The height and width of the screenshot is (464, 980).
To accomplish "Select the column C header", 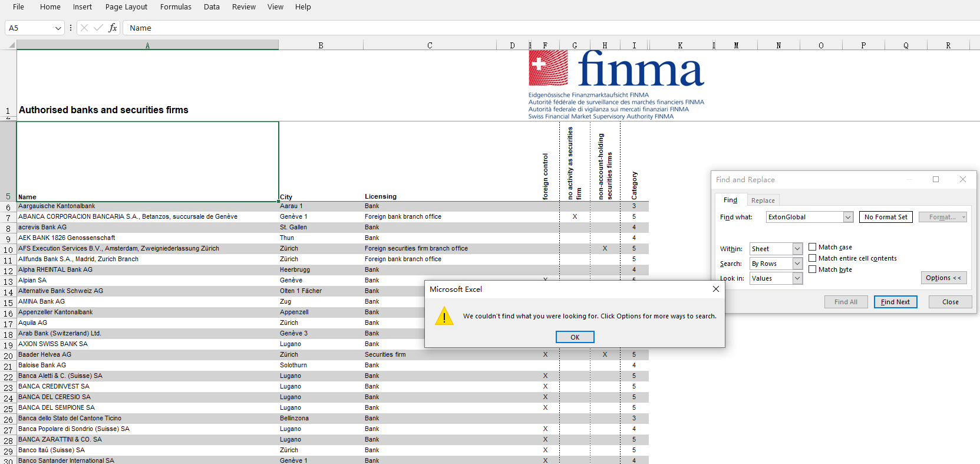I will click(x=430, y=45).
